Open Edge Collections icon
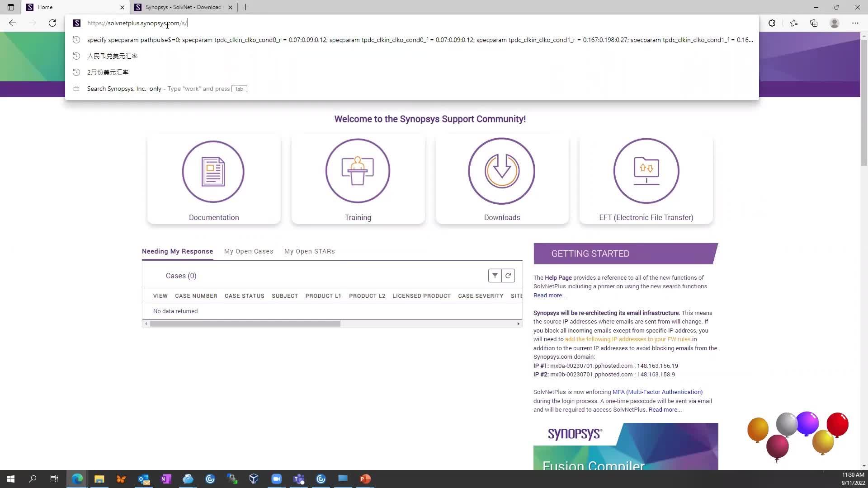 [814, 23]
